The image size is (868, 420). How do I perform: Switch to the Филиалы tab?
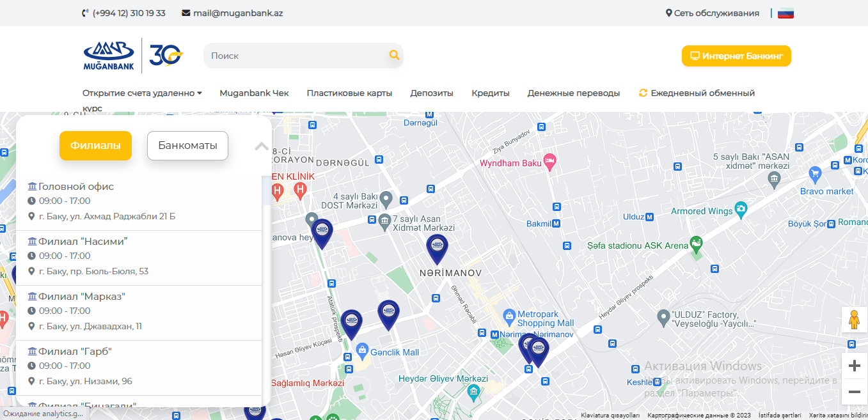(95, 146)
